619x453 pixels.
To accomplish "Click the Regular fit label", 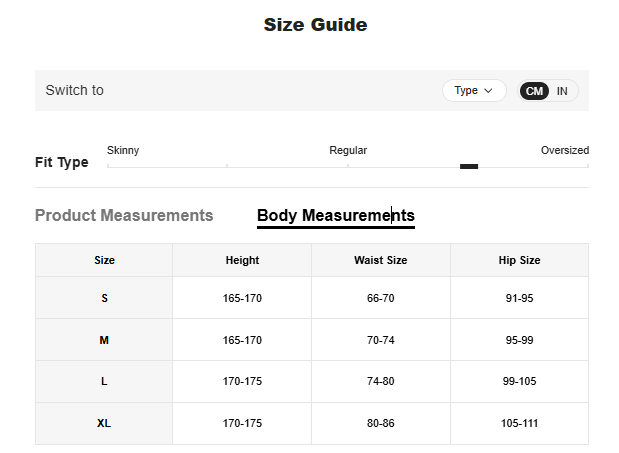I will pyautogui.click(x=348, y=151).
